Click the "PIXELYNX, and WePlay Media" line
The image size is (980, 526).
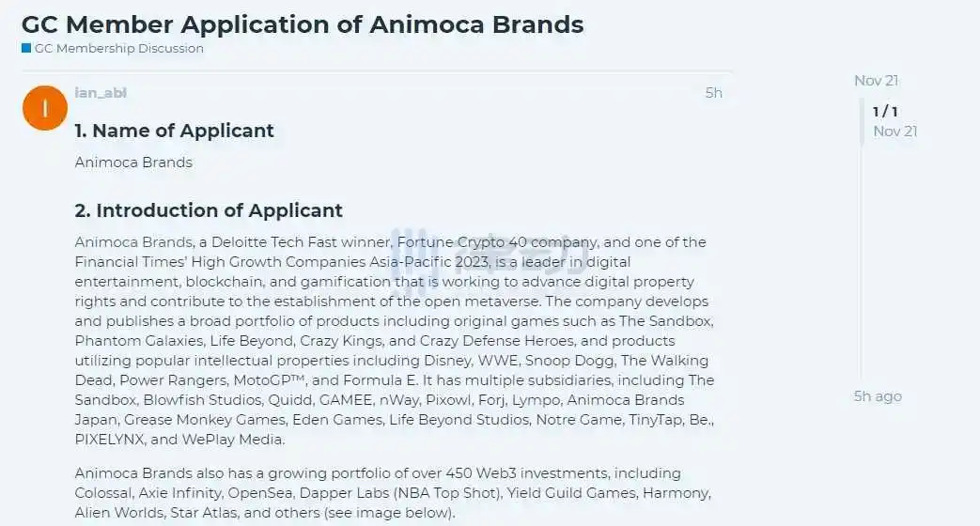click(179, 440)
